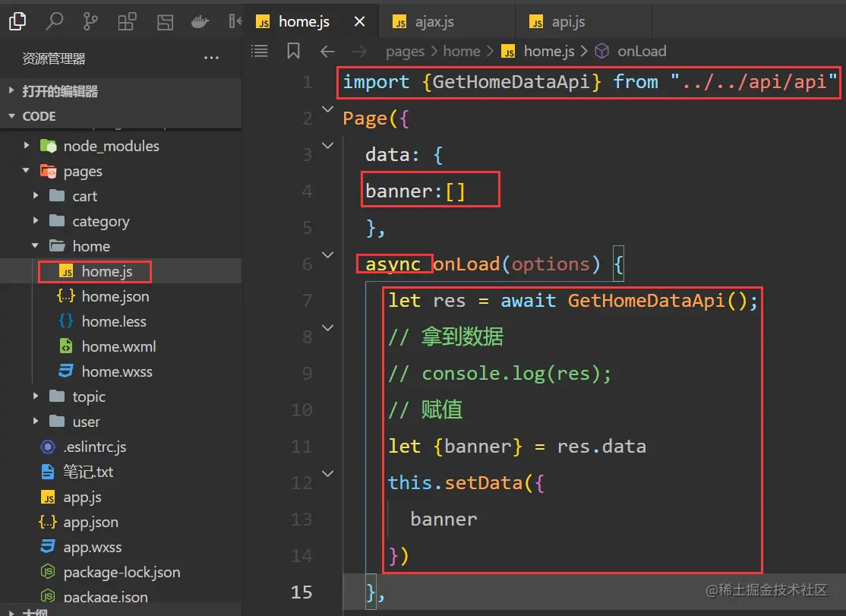Click 'res.data' on line 11
The width and height of the screenshot is (846, 616).
pyautogui.click(x=601, y=447)
